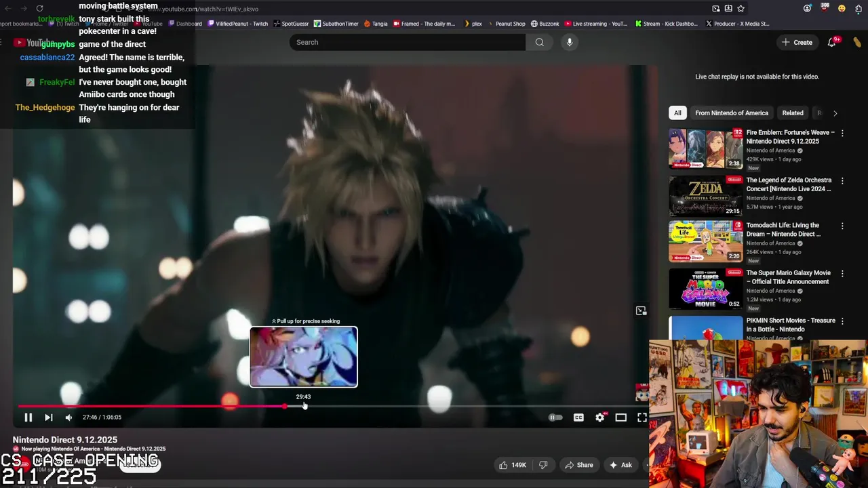Start voice search with microphone
The image size is (868, 488).
click(570, 42)
